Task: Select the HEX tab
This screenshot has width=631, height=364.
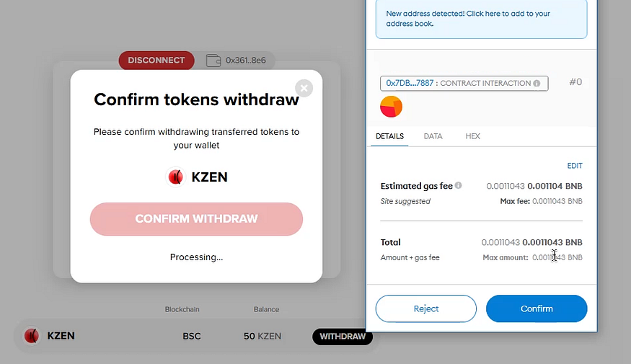Action: 472,136
